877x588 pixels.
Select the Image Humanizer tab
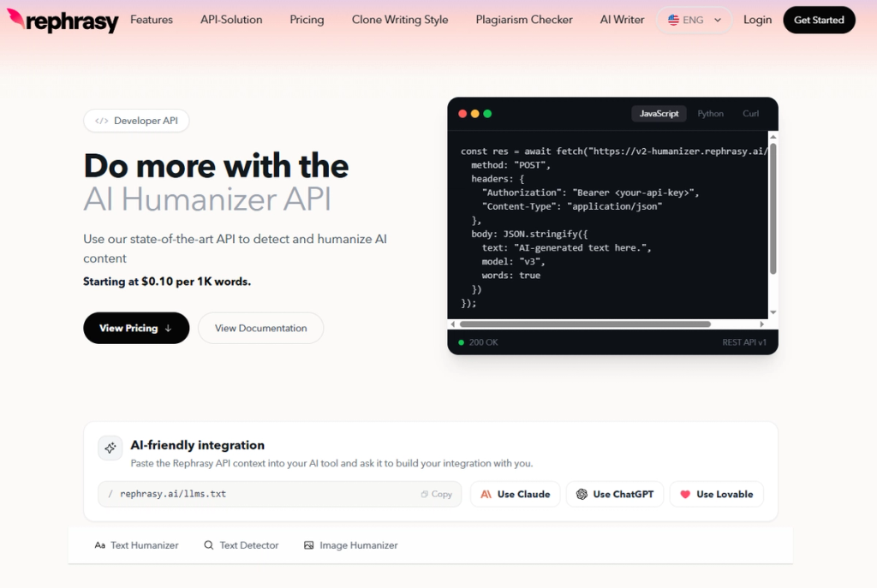tap(350, 545)
